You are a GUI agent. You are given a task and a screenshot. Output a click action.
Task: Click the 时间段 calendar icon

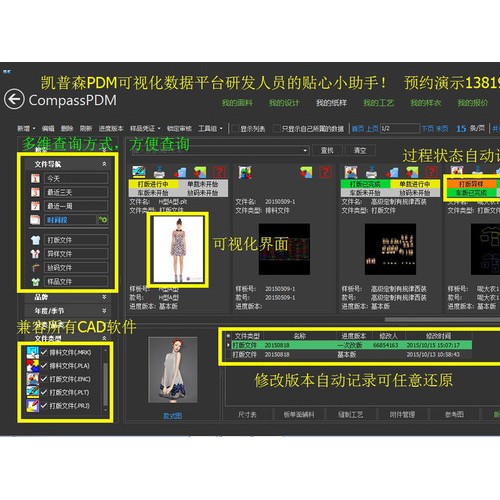coord(35,219)
